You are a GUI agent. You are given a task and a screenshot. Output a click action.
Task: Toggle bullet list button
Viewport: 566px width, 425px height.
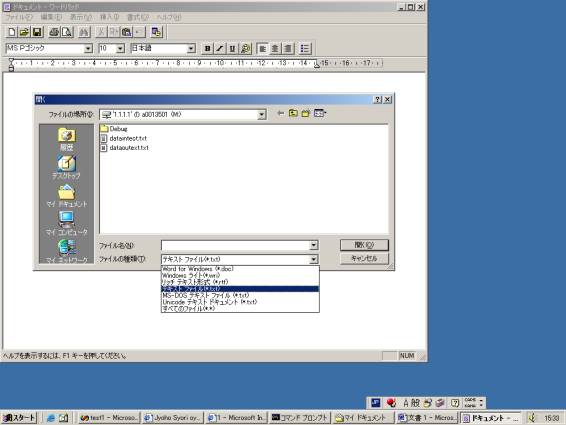pyautogui.click(x=305, y=48)
